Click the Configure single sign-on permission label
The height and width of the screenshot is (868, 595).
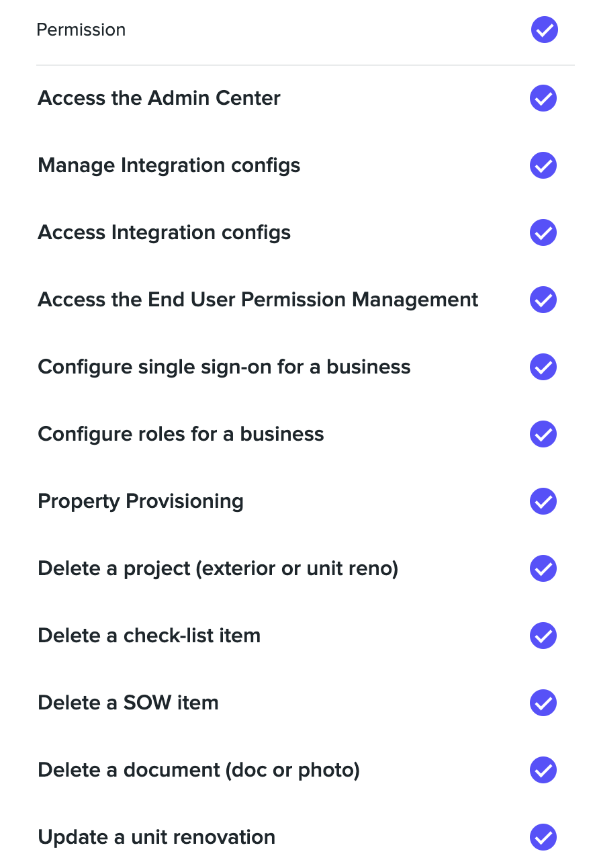224,367
